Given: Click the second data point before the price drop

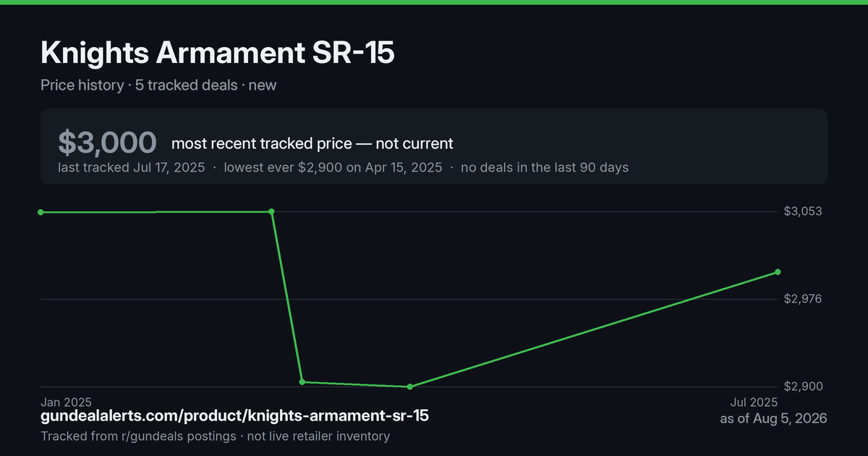Looking at the screenshot, I should (271, 212).
